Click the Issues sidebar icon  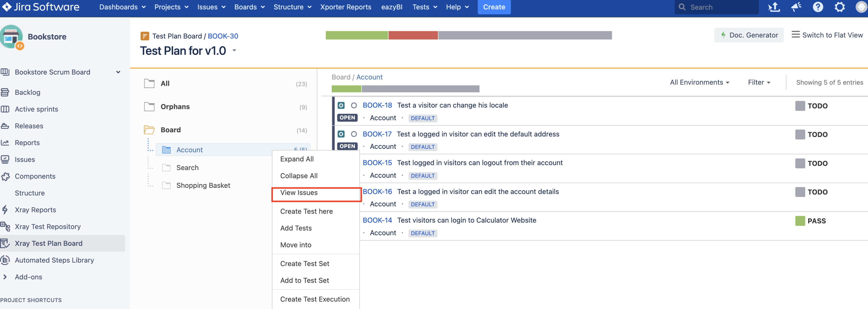tap(5, 160)
